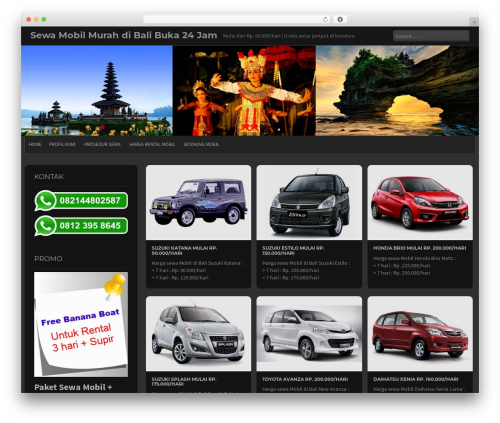Image resolution: width=500 pixels, height=423 pixels.
Task: Open the PROSEDUR SEWA menu item
Action: click(102, 144)
